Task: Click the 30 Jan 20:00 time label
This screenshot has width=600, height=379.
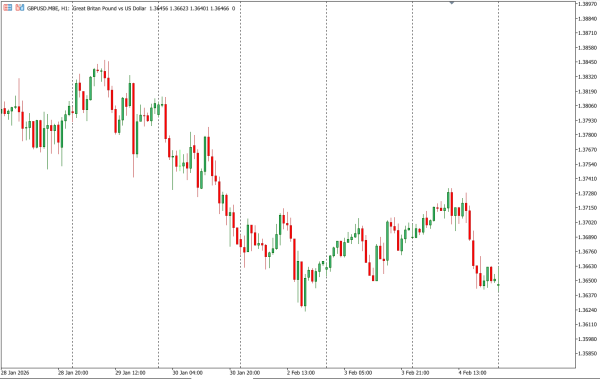Action: click(x=245, y=372)
